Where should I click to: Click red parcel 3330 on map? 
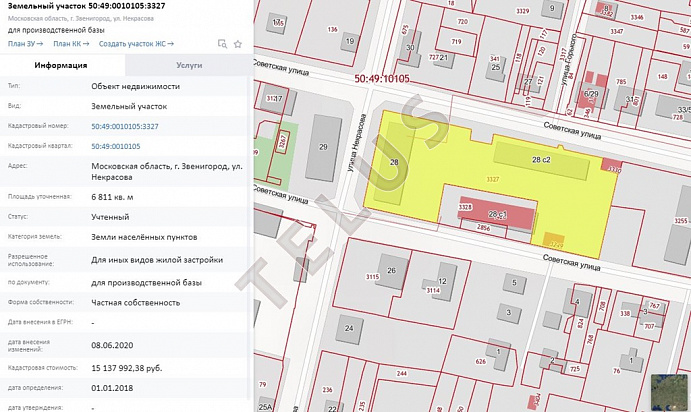pyautogui.click(x=612, y=165)
